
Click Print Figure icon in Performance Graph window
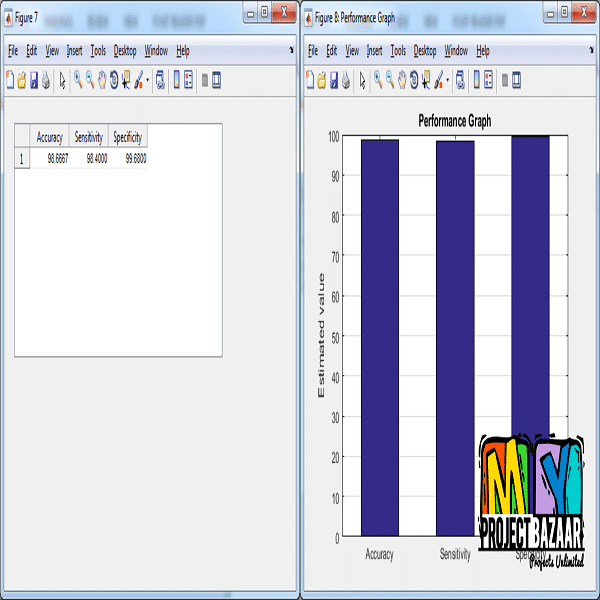pos(346,81)
